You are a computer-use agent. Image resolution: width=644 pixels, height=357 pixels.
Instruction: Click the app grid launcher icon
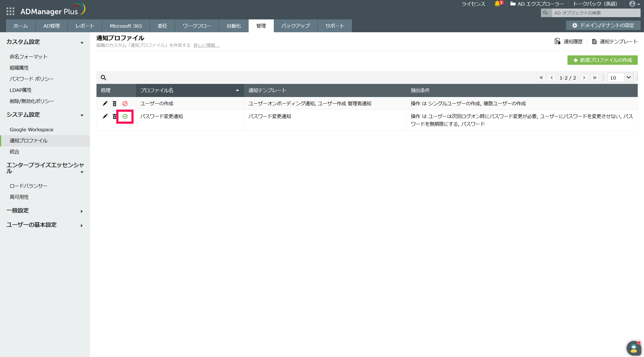point(10,11)
